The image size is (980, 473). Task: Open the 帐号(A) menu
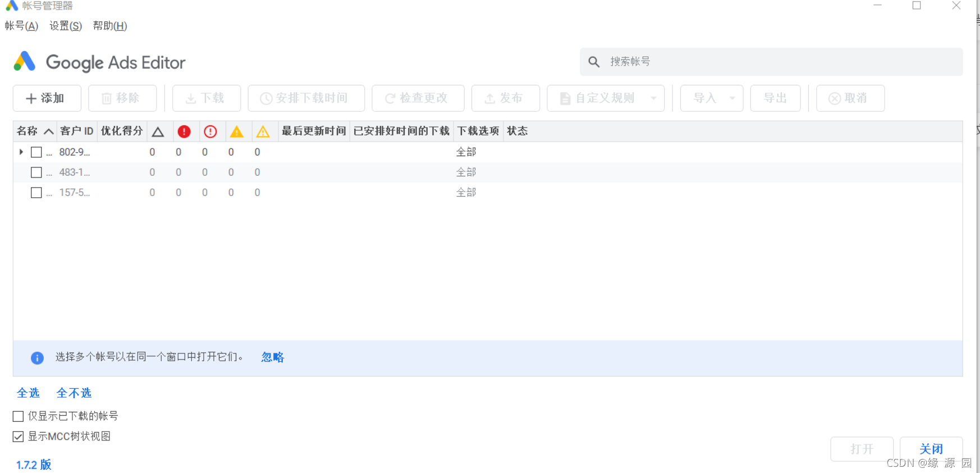(x=21, y=26)
